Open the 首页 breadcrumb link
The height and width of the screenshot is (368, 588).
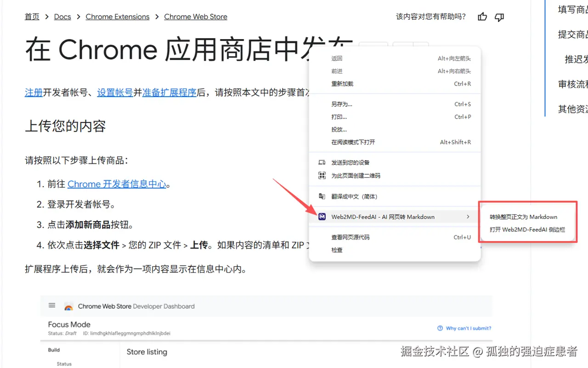[x=32, y=17]
